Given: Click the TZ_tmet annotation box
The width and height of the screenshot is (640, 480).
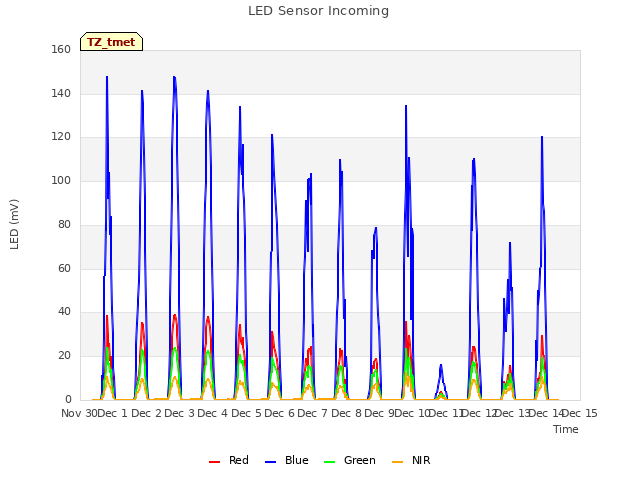Looking at the screenshot, I should [x=111, y=42].
